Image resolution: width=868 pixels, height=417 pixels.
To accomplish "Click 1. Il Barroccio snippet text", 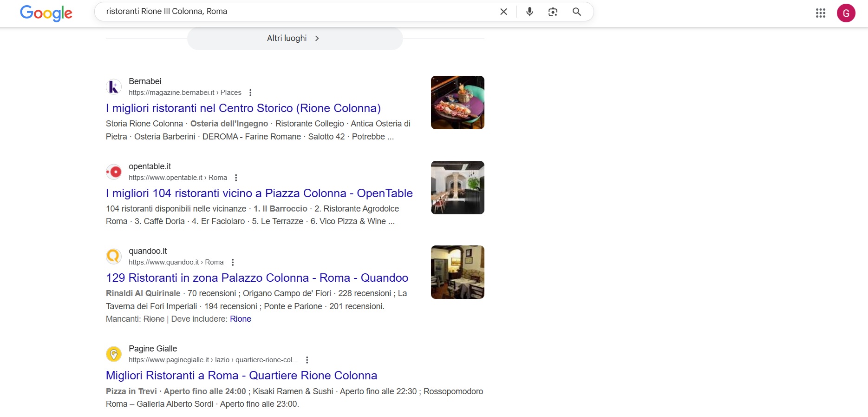I will point(281,209).
